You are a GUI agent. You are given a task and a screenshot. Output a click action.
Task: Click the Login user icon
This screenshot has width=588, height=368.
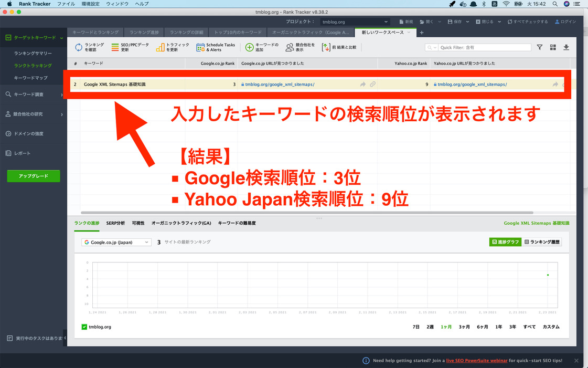(x=557, y=22)
